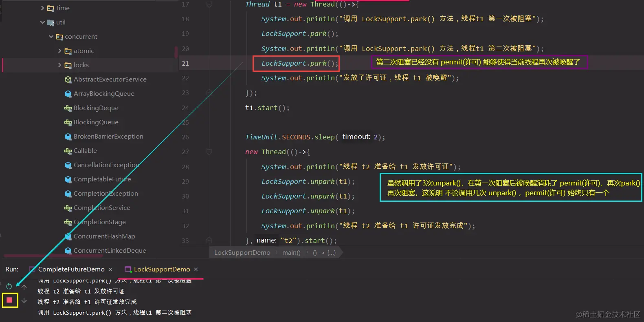The height and width of the screenshot is (322, 644).
Task: Click the CompletionService interface icon
Action: [68, 208]
